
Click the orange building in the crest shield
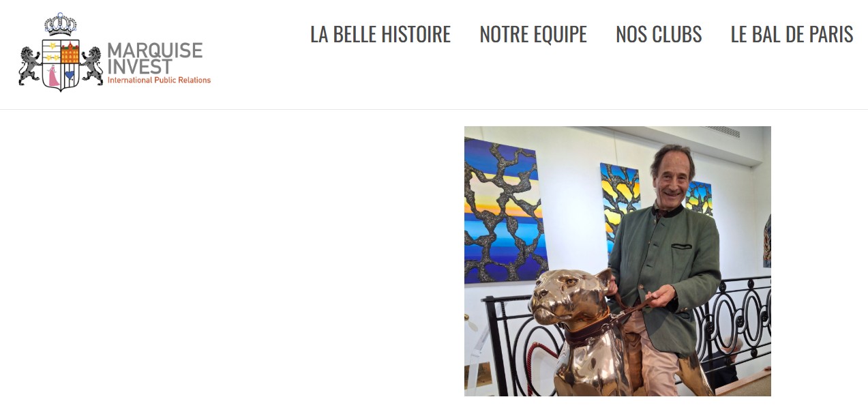(70, 52)
